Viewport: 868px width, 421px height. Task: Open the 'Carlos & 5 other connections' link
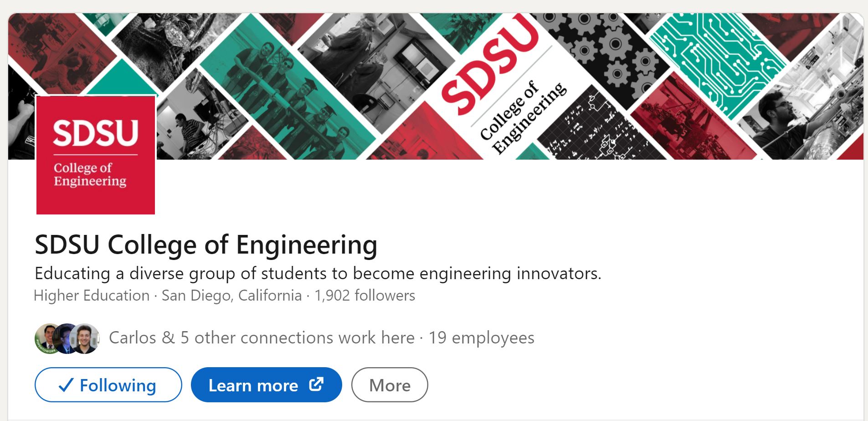(x=262, y=338)
